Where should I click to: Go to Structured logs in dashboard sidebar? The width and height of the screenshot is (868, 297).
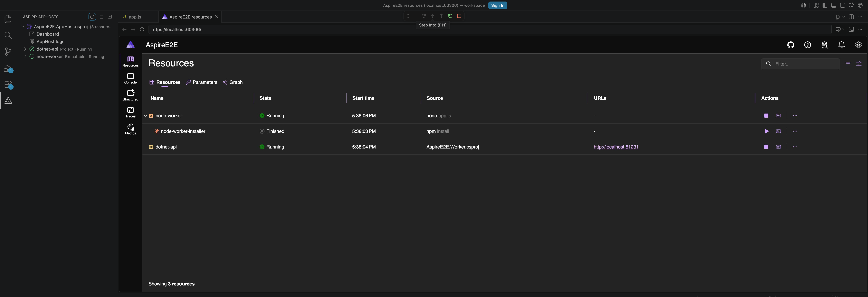(130, 96)
